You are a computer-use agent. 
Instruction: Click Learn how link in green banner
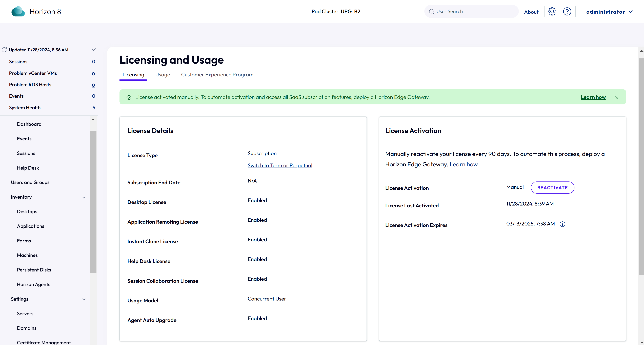tap(593, 97)
